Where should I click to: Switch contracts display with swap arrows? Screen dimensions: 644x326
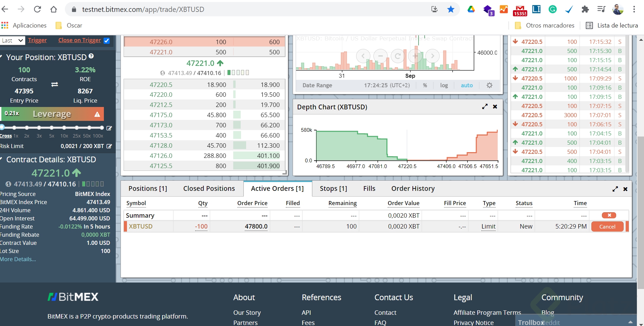(55, 84)
